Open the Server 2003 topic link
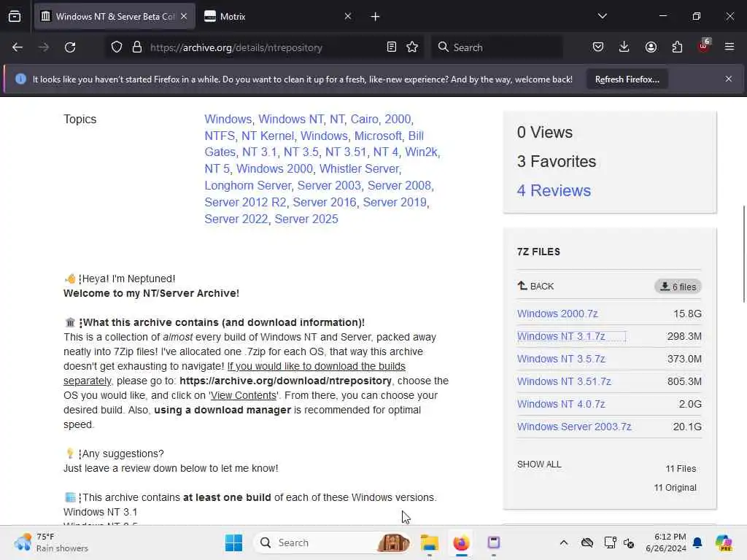Image resolution: width=747 pixels, height=560 pixels. [x=329, y=185]
